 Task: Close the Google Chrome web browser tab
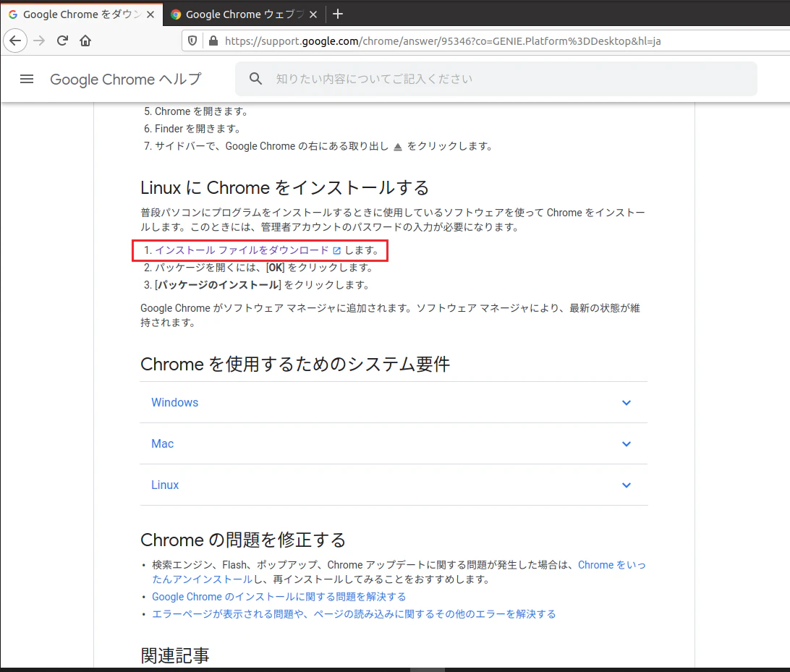coord(313,14)
